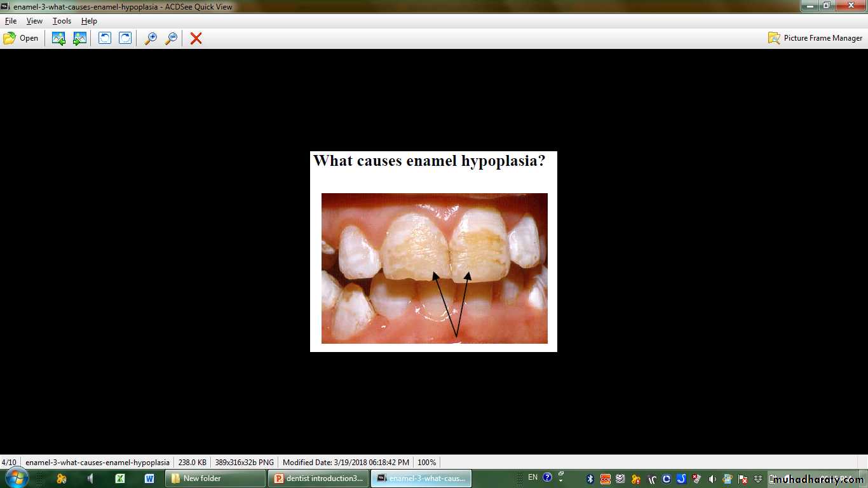Open Picture Frame Manager
Image resolution: width=868 pixels, height=488 pixels.
[x=815, y=38]
